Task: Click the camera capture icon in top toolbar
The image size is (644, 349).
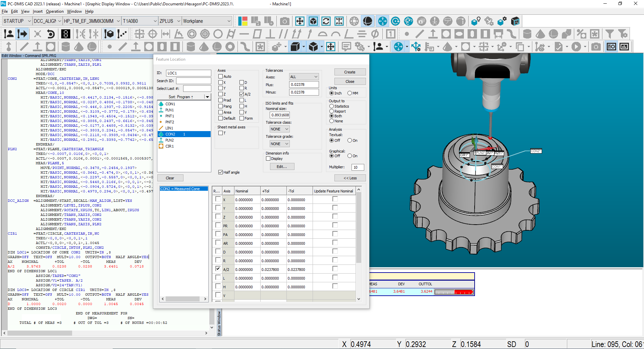Action: point(284,21)
